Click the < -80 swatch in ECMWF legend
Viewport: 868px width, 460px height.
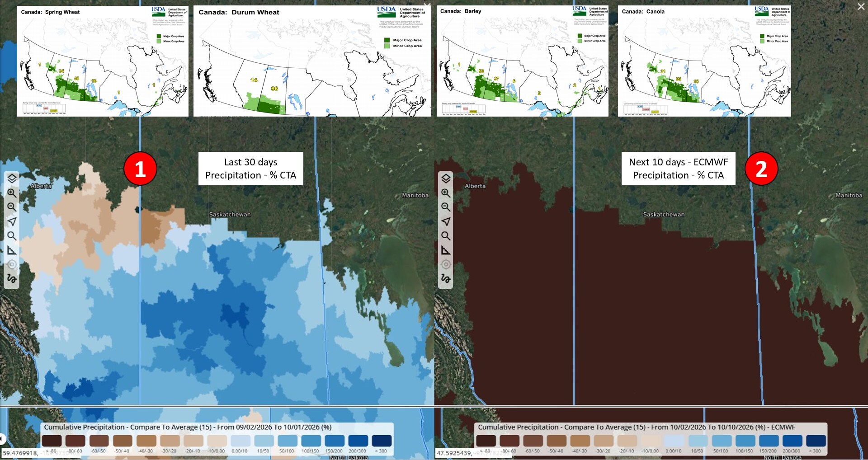click(x=486, y=441)
